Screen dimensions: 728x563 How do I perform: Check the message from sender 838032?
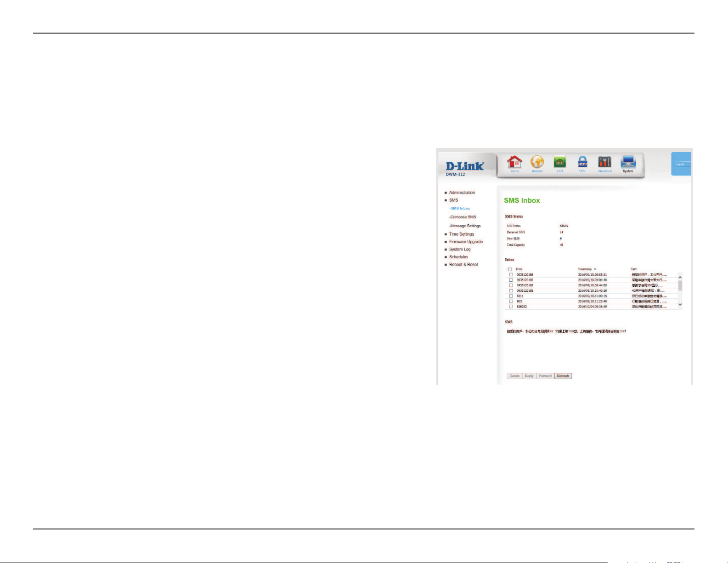[511, 307]
